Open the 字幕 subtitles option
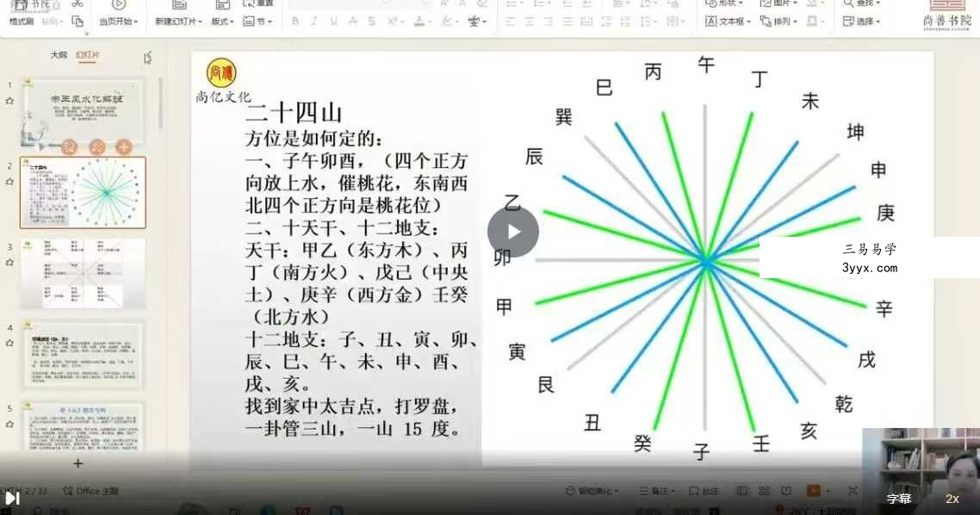980x515 pixels. [899, 499]
